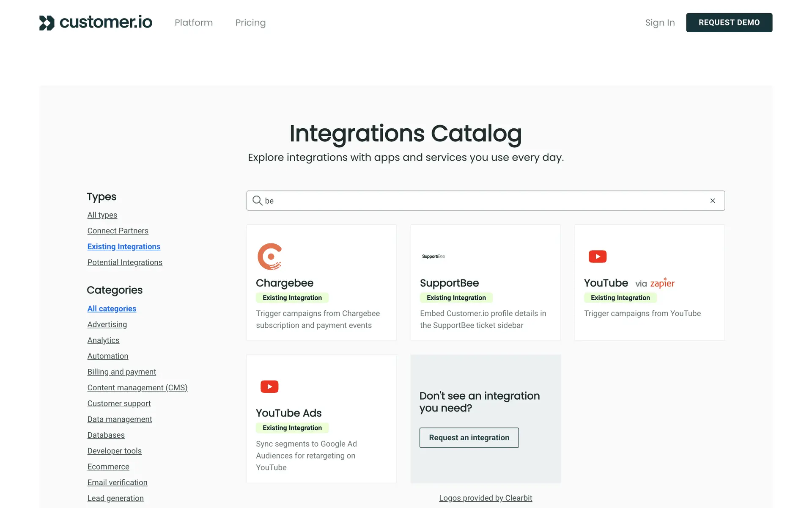Filter by Connect Partners type

[x=118, y=231]
